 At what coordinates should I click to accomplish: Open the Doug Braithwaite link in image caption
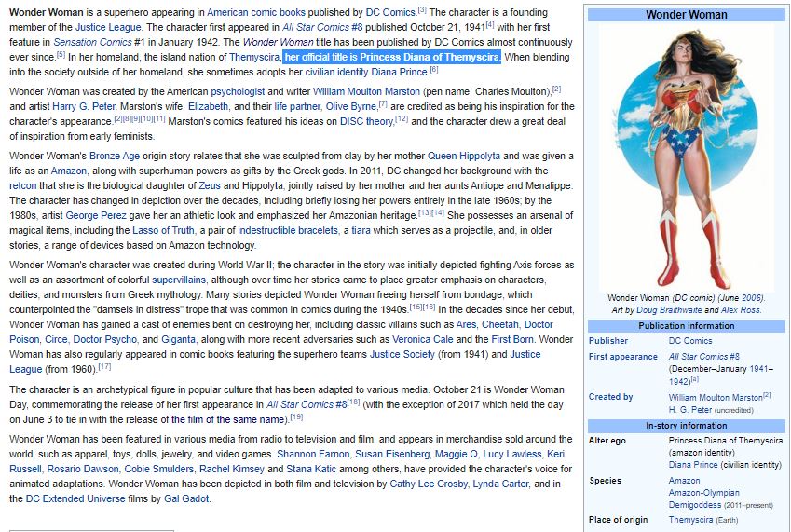click(669, 310)
